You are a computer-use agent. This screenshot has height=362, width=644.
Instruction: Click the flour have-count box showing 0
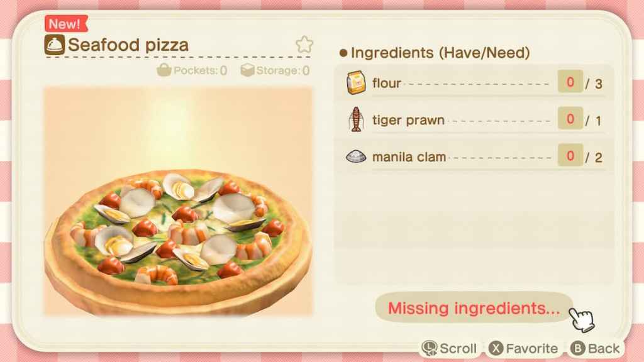tap(570, 81)
